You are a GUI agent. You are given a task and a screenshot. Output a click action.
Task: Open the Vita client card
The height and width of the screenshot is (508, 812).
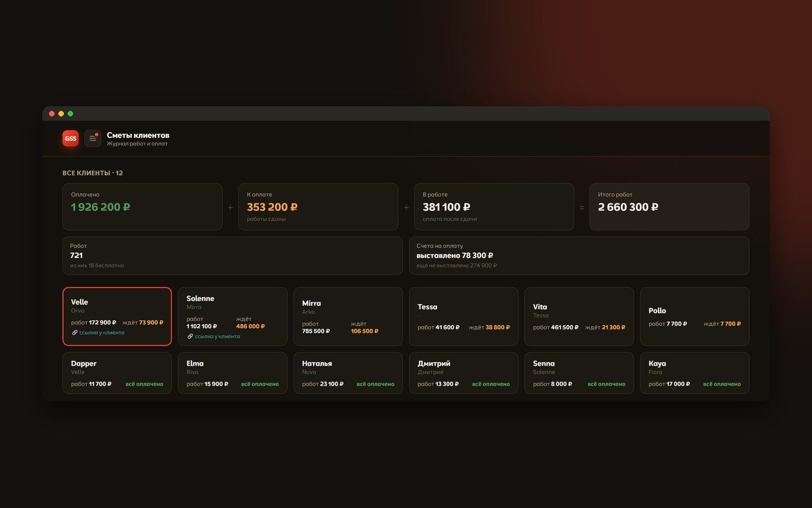[579, 316]
